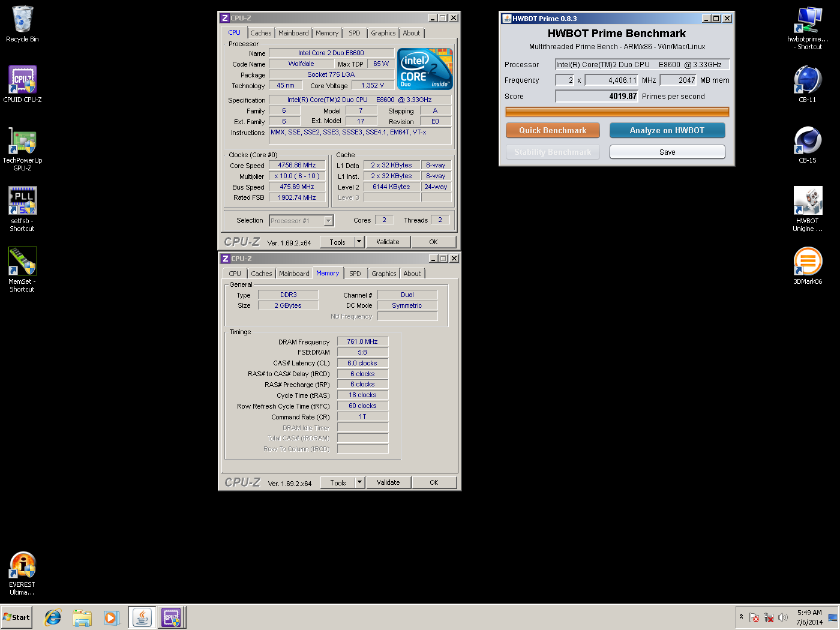The image size is (840, 630).
Task: Click Analyze on HWBOT button
Action: 667,130
